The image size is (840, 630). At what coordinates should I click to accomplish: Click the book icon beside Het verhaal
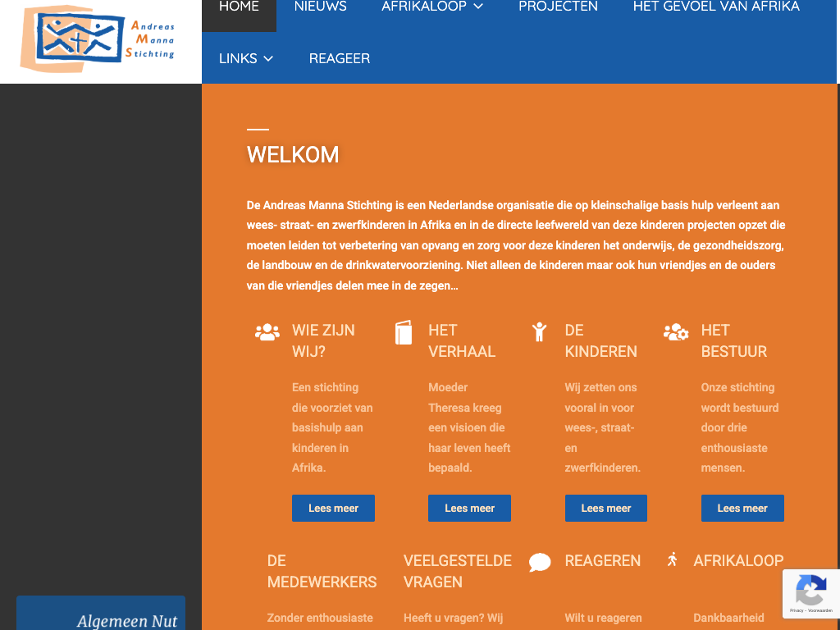click(404, 332)
